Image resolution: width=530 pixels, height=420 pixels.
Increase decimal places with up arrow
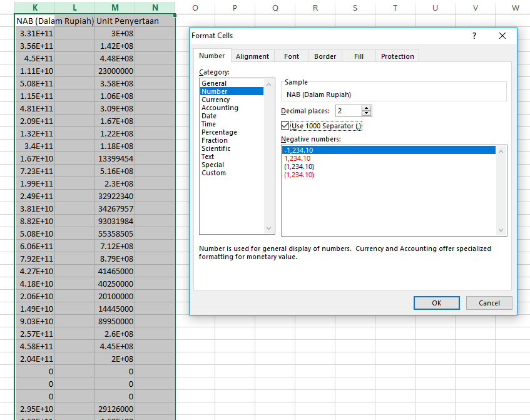[367, 108]
